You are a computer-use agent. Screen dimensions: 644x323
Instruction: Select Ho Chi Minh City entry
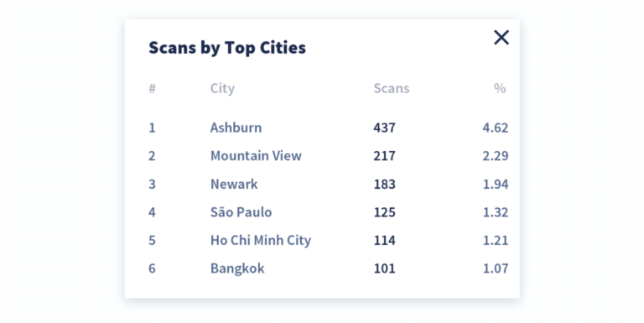point(261,241)
